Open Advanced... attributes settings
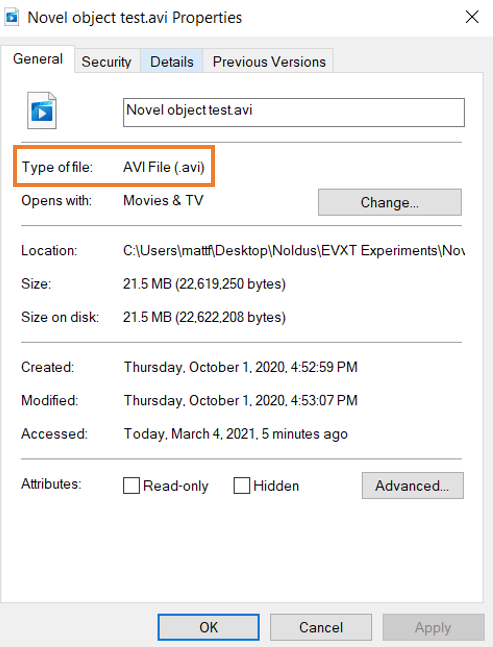 click(413, 486)
